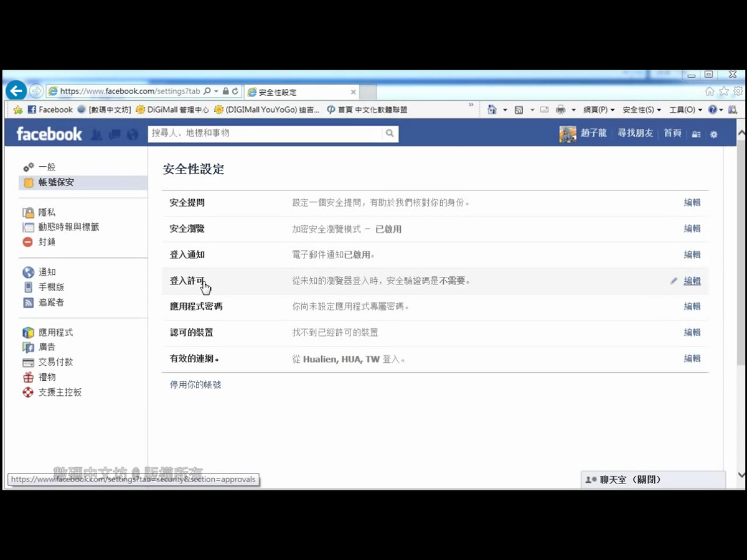Click the browser back arrow button
Image resolution: width=747 pixels, height=560 pixels.
(x=16, y=91)
